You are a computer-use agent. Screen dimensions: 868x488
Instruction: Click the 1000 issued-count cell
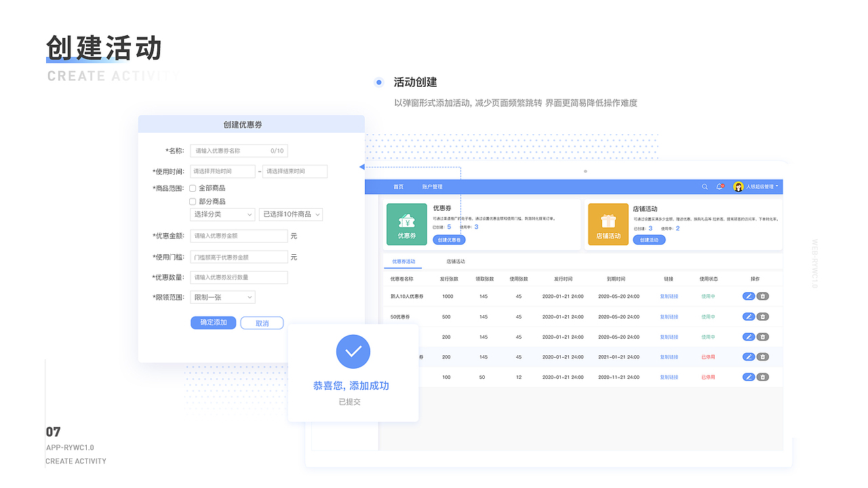pos(448,296)
